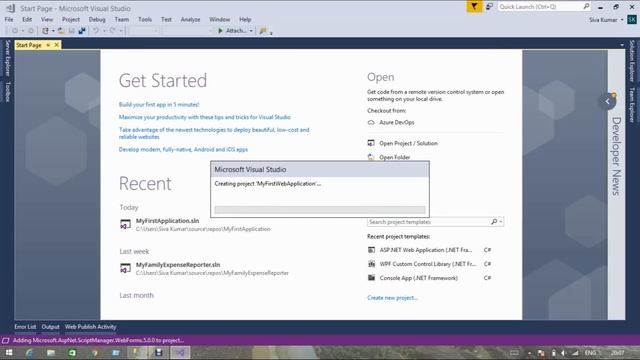The width and height of the screenshot is (640, 360).
Task: Open the Redo history dropdown arrow
Action: click(x=120, y=31)
